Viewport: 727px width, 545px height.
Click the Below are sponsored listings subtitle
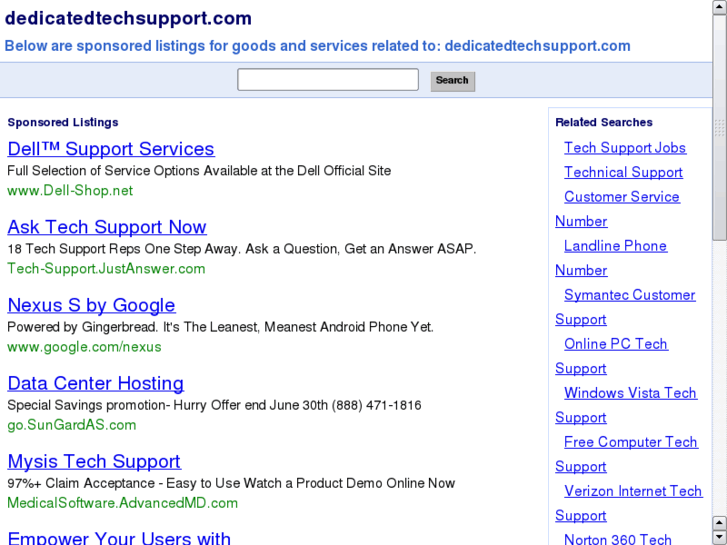318,46
